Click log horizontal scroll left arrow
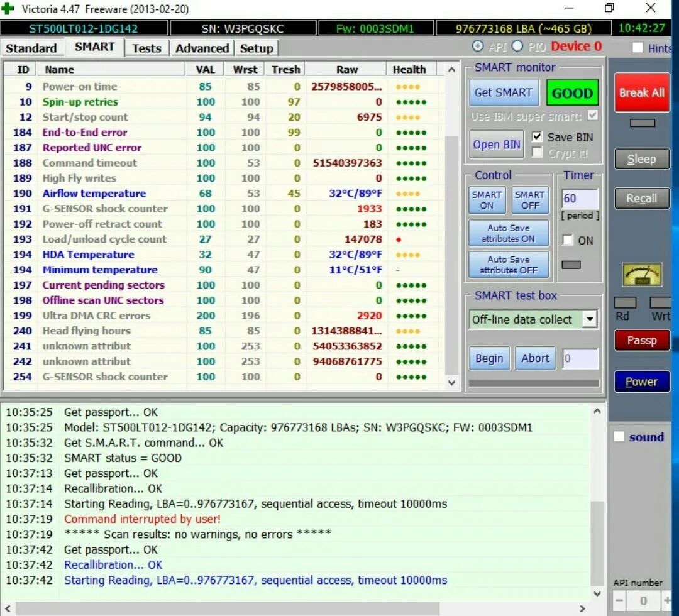This screenshot has width=679, height=616. [8, 608]
